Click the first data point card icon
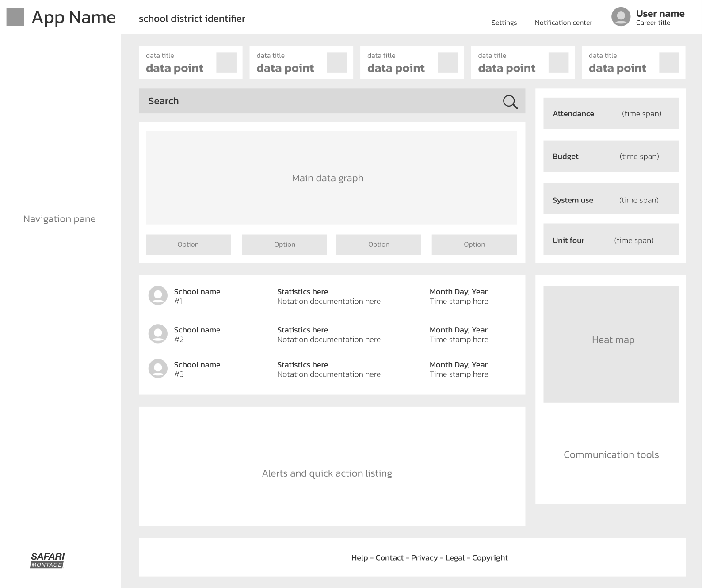Image resolution: width=702 pixels, height=588 pixels. [x=226, y=62]
